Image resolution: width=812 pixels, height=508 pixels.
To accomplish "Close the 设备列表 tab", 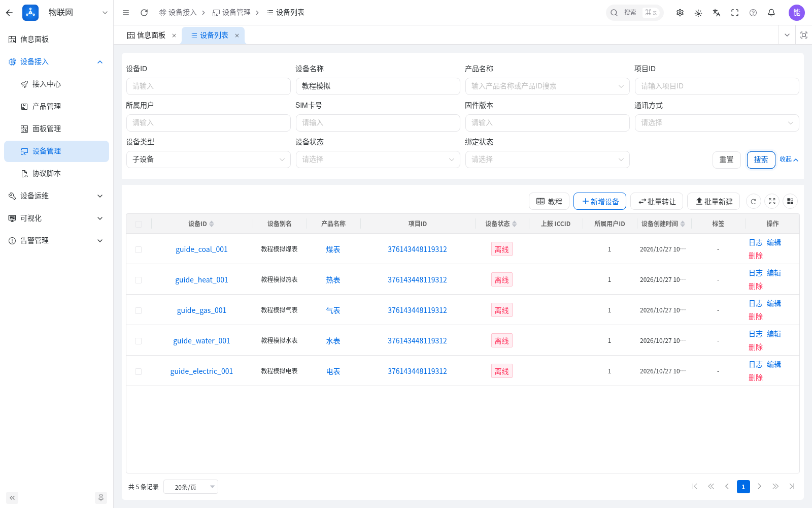I will coord(237,36).
